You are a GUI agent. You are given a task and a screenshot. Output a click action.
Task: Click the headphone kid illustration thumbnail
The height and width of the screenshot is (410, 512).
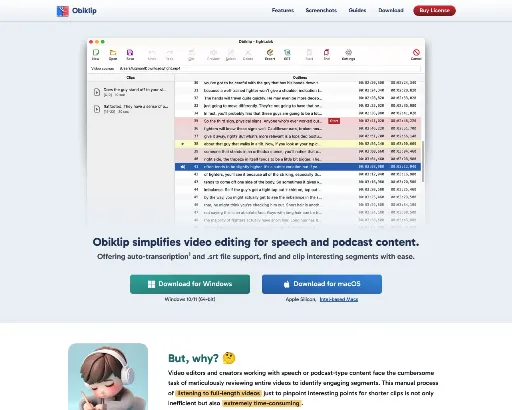[x=108, y=377]
